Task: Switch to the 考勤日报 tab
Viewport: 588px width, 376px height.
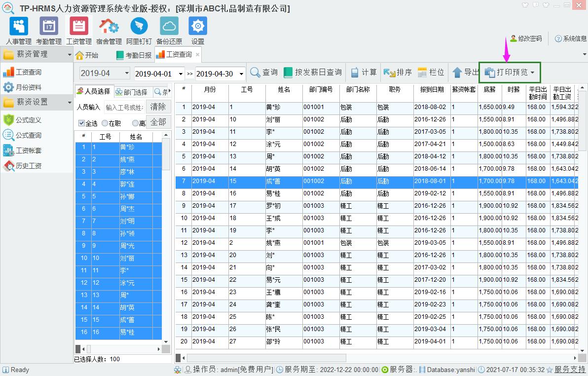Action: coord(134,55)
